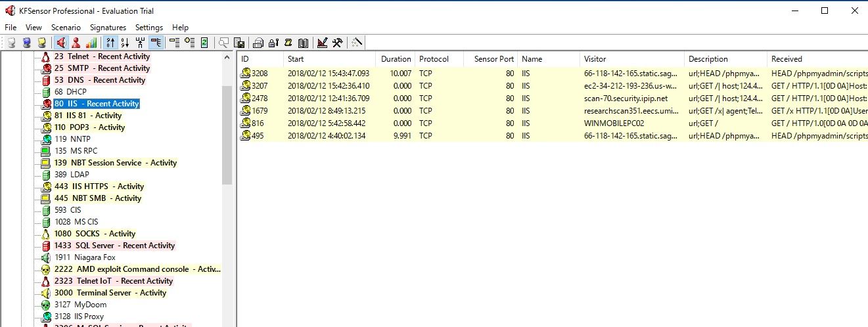
Task: Click the tree hierarchy toolbar icon
Action: coord(141,43)
